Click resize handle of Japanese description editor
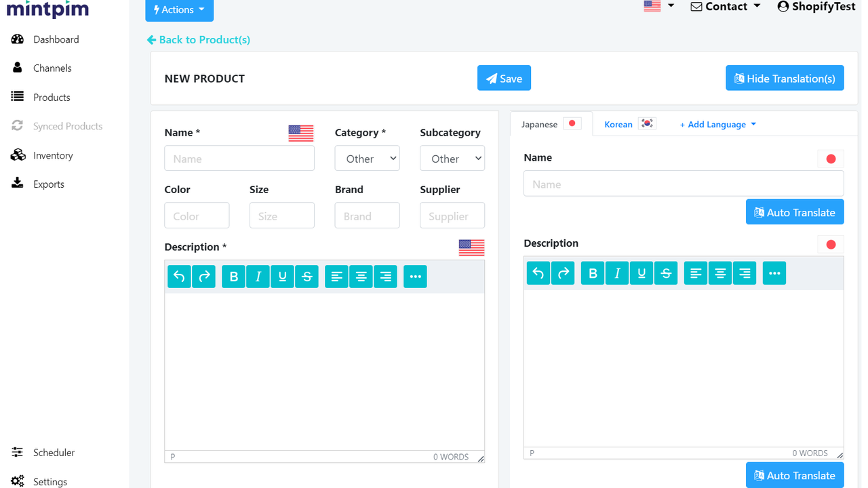Screen dimensions: 868x488 840,455
